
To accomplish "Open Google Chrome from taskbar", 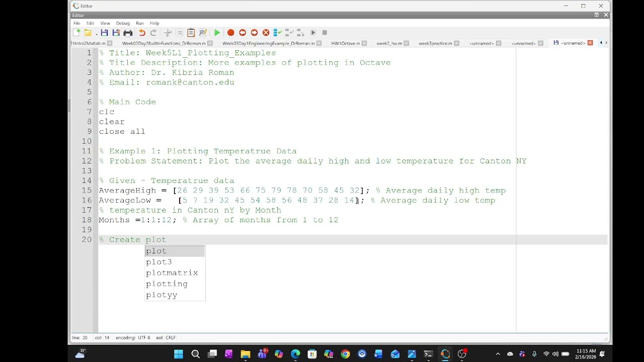I will pos(345,354).
